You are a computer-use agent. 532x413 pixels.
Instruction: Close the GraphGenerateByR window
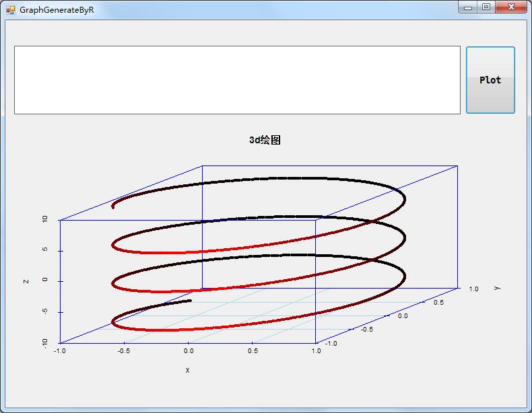click(511, 7)
